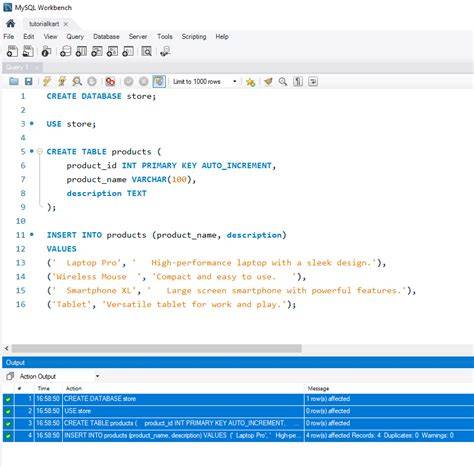
Task: Click the horizontal scrollbar of the editor
Action: [x=157, y=348]
